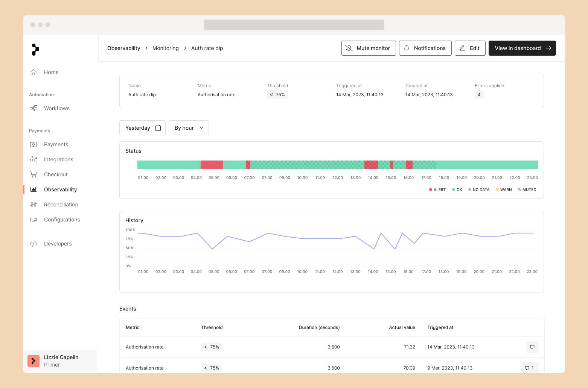588x388 pixels.
Task: Go to Integrations in sidebar
Action: point(58,159)
